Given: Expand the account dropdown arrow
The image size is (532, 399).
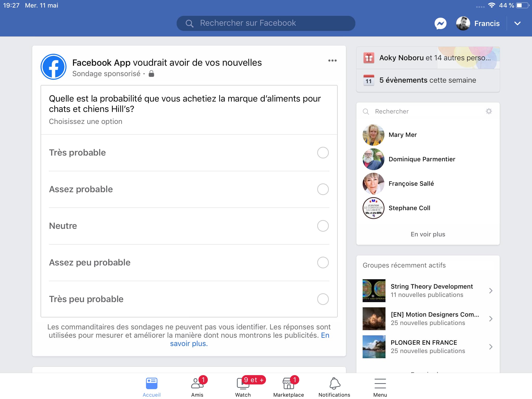Looking at the screenshot, I should tap(517, 23).
